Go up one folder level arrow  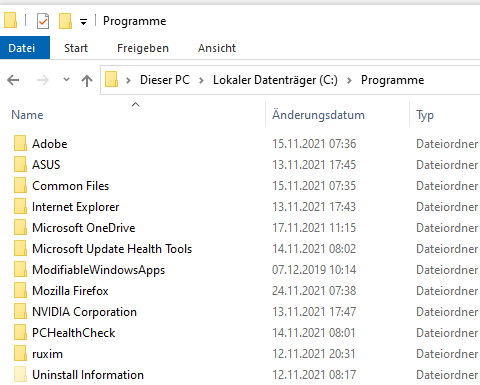(x=87, y=80)
